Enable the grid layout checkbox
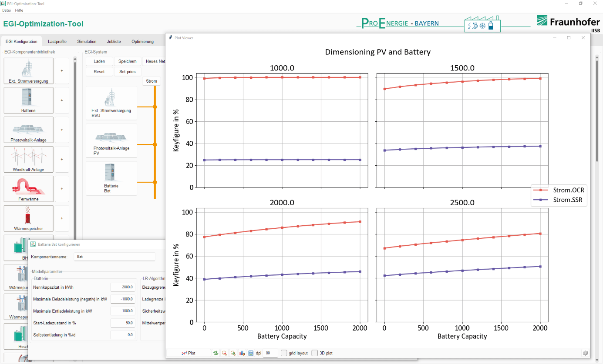The image size is (603, 364). tap(284, 353)
